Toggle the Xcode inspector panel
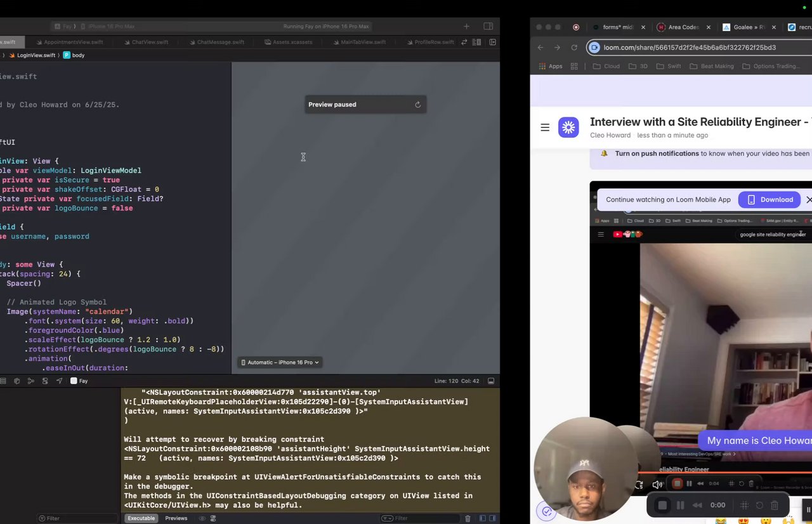812x524 pixels. point(488,26)
